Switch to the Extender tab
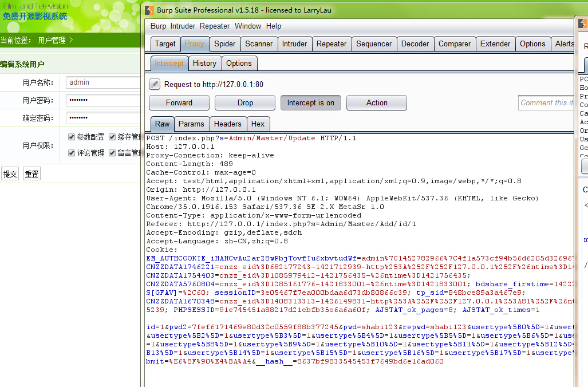588x387 pixels. click(x=495, y=44)
